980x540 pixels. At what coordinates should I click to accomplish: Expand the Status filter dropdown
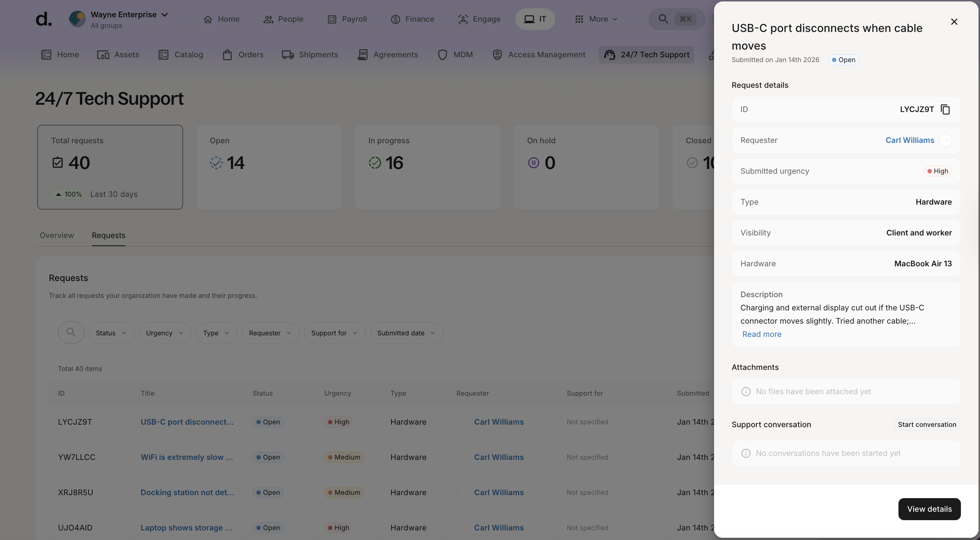coord(111,333)
